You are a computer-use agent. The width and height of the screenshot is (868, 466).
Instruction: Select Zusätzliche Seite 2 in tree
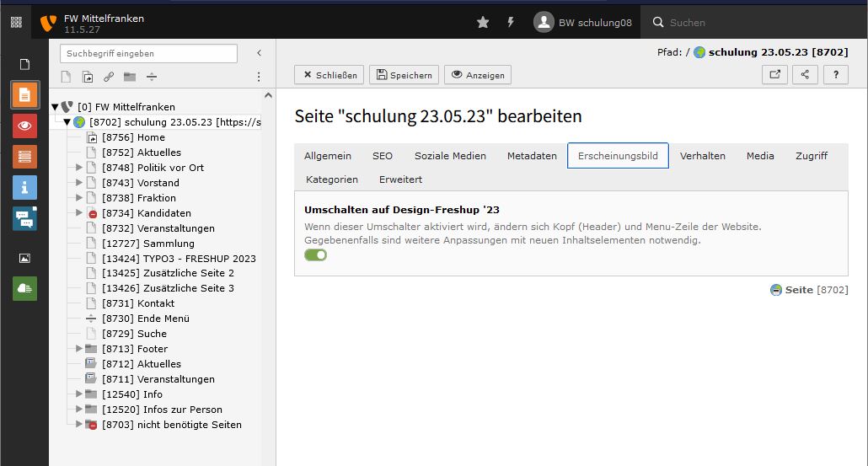click(x=168, y=273)
